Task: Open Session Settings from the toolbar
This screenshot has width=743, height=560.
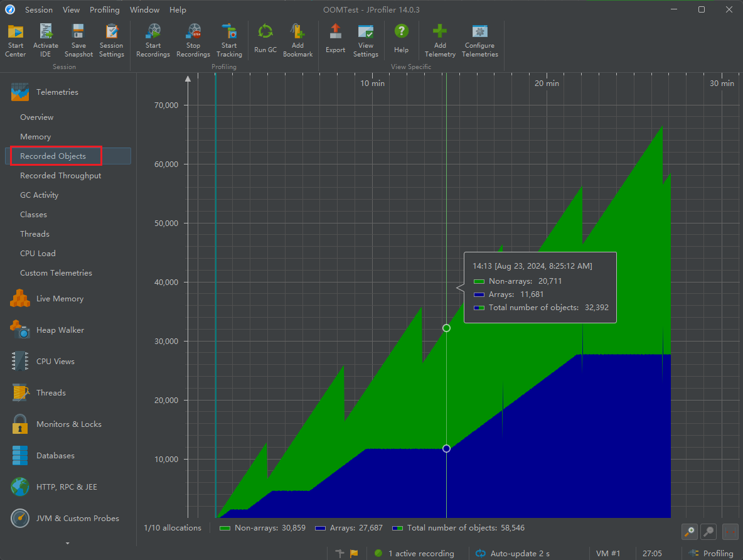Action: 111,40
